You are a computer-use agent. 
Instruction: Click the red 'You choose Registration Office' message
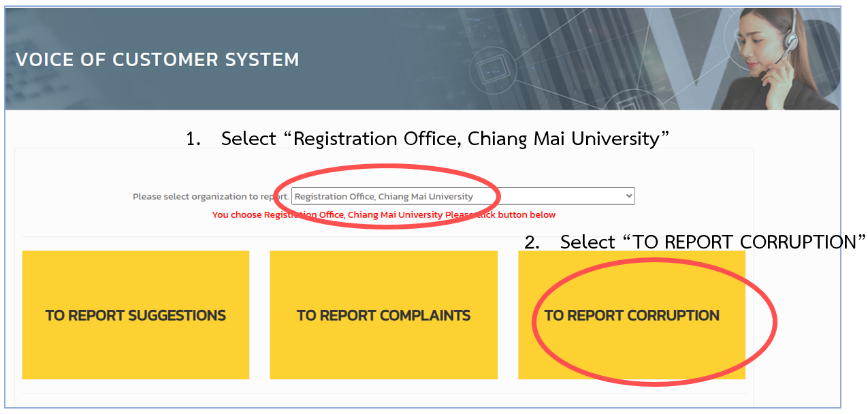click(x=384, y=215)
